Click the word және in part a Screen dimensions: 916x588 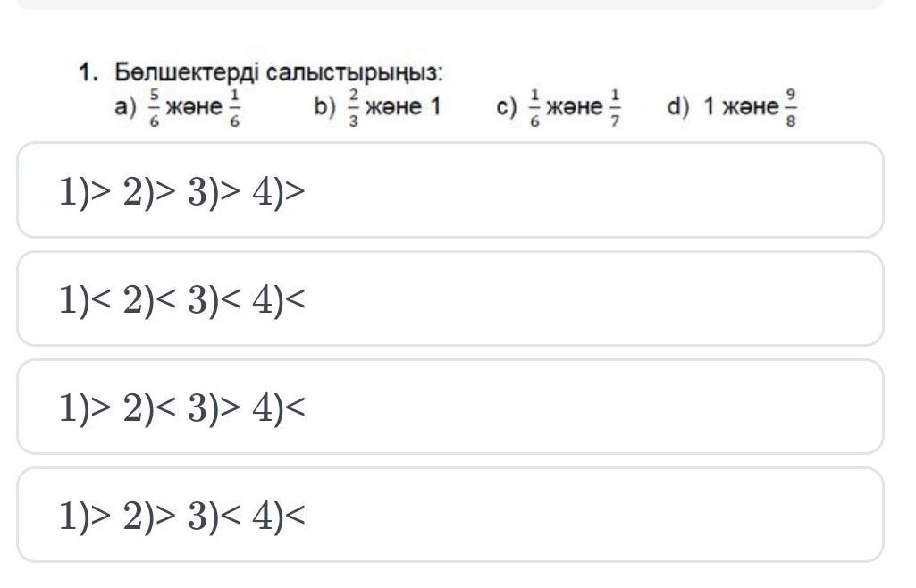pos(195,107)
